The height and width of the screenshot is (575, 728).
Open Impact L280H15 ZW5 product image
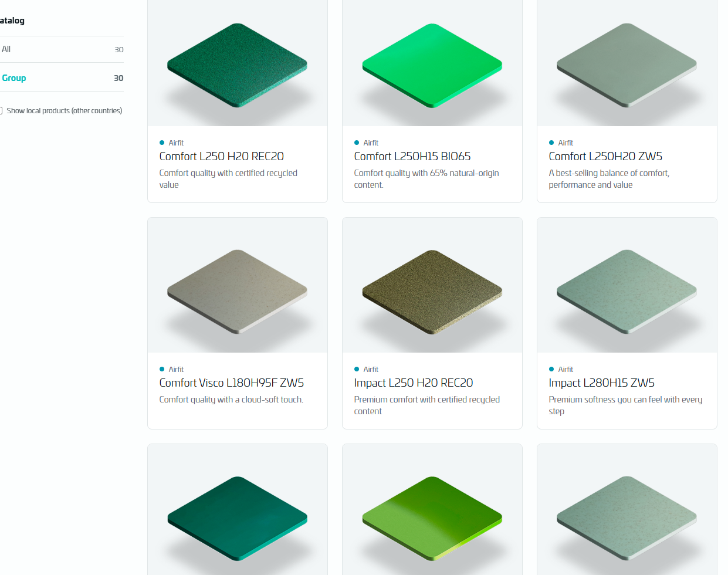(x=627, y=285)
